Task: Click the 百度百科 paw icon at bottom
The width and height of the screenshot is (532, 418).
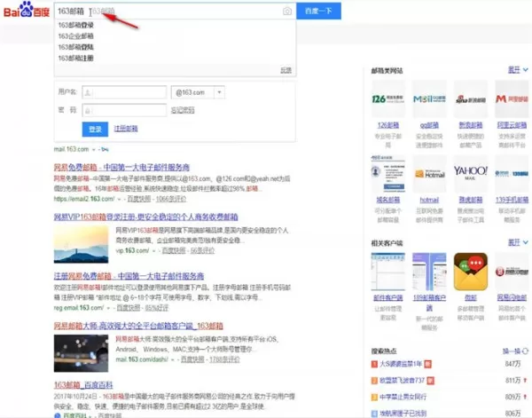Action: pyautogui.click(x=58, y=415)
